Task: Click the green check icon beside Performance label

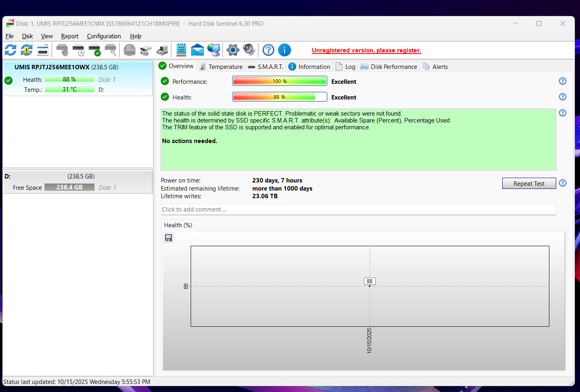Action: (x=165, y=81)
